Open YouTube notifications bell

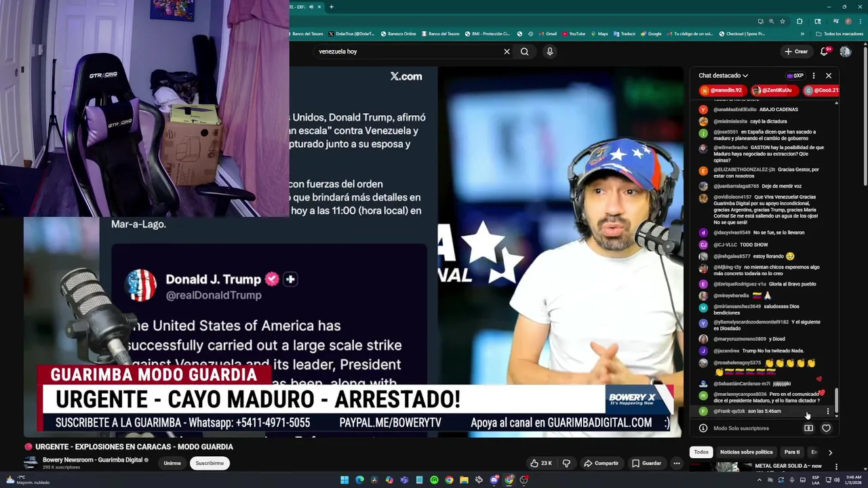[825, 52]
